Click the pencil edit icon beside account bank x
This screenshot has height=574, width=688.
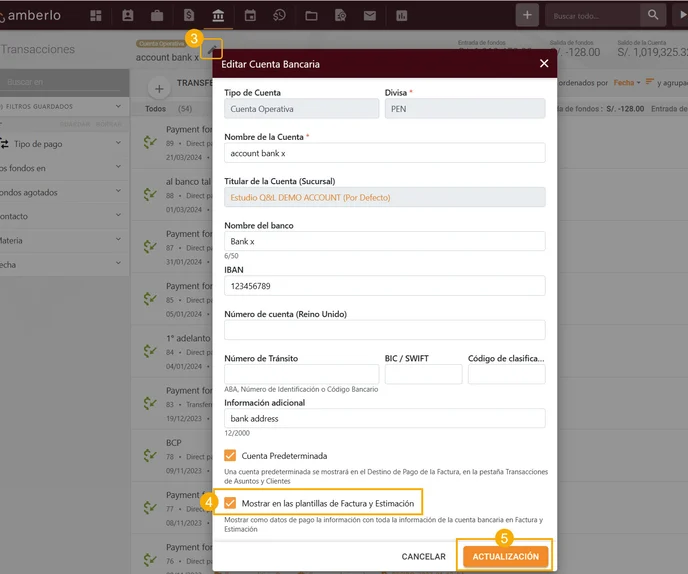(212, 49)
